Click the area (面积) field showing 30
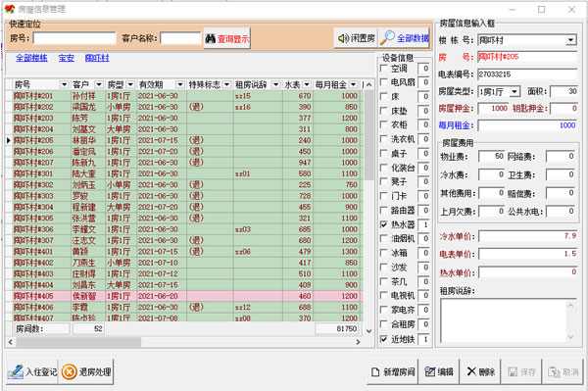The image size is (588, 391). 563,91
